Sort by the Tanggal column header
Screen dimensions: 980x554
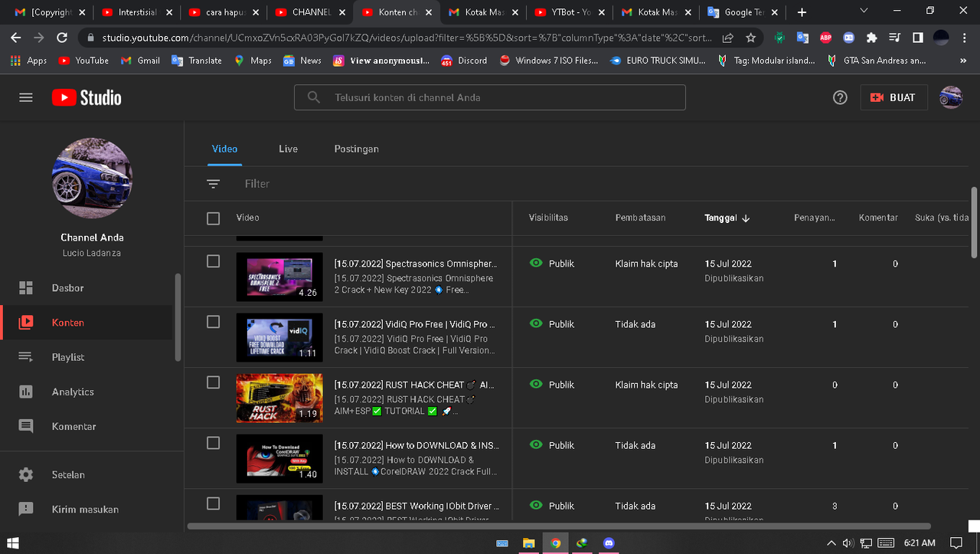pos(727,218)
